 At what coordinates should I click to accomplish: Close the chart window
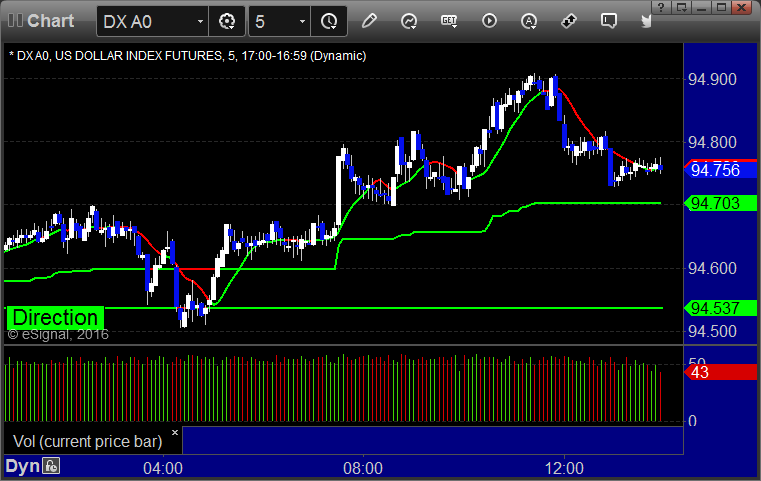(x=742, y=7)
